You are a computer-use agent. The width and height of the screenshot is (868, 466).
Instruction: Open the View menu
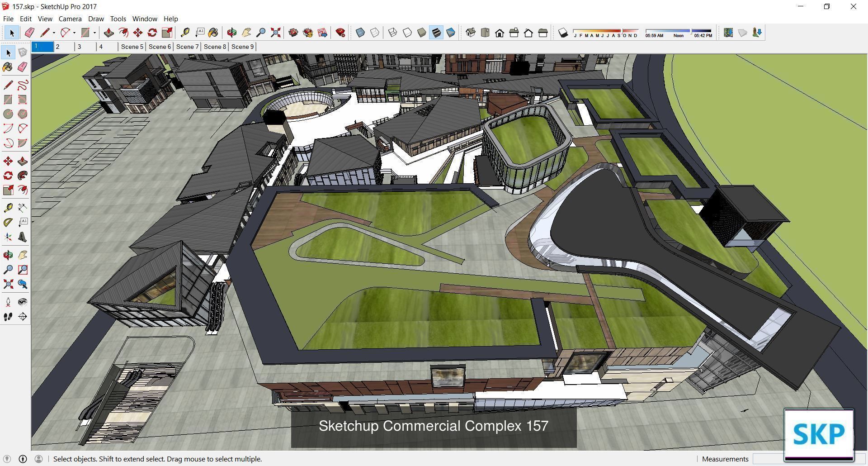[45, 19]
